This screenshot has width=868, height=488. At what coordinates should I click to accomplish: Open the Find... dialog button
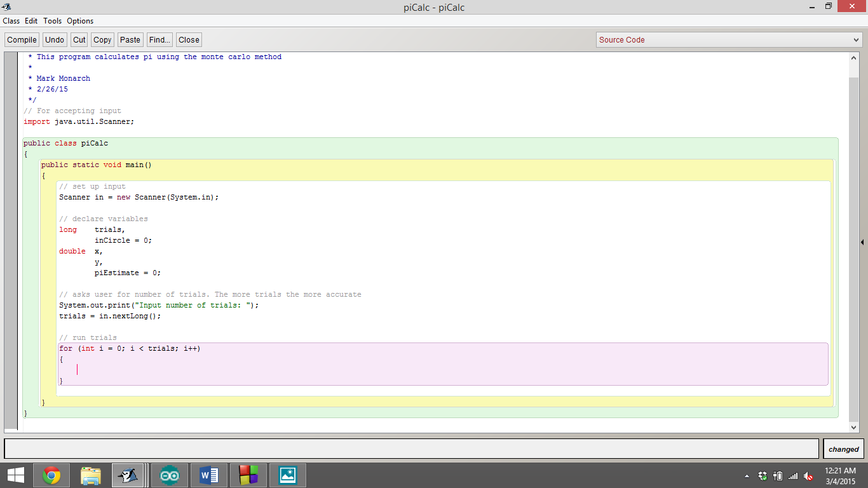point(159,39)
